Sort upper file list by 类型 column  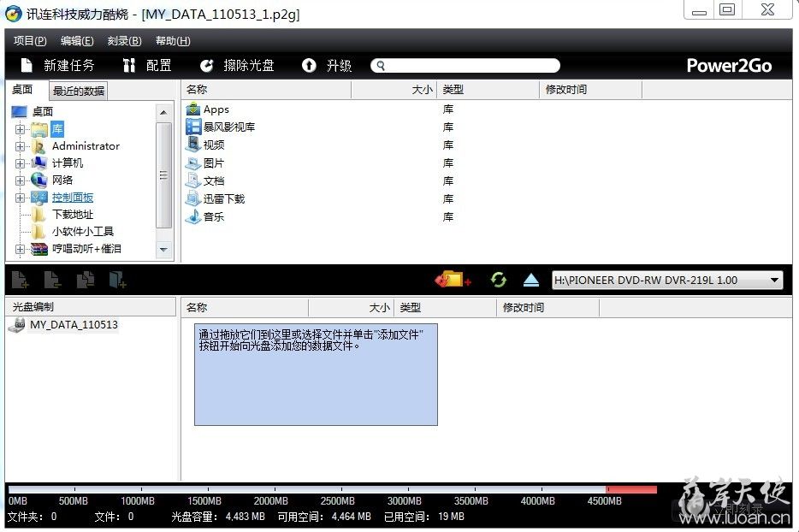[488, 90]
